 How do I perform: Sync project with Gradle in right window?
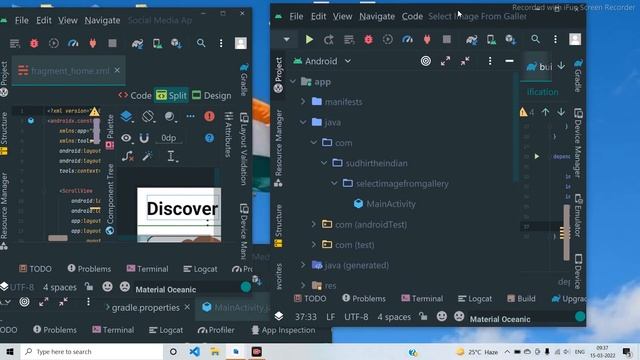pyautogui.click(x=471, y=40)
